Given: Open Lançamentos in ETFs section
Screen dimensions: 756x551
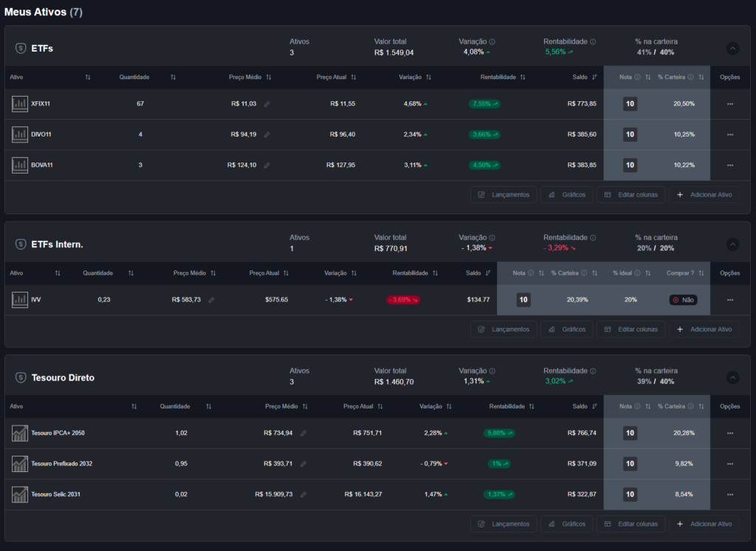Looking at the screenshot, I should [504, 195].
